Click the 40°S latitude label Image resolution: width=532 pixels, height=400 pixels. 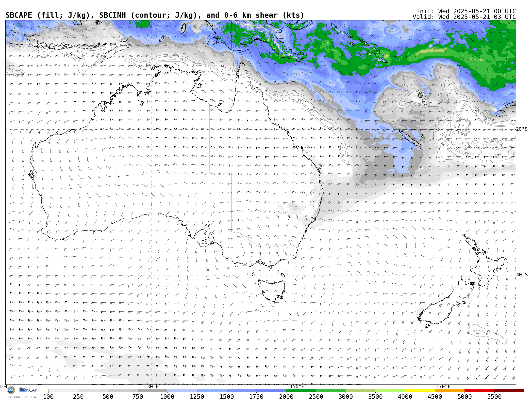pyautogui.click(x=522, y=275)
